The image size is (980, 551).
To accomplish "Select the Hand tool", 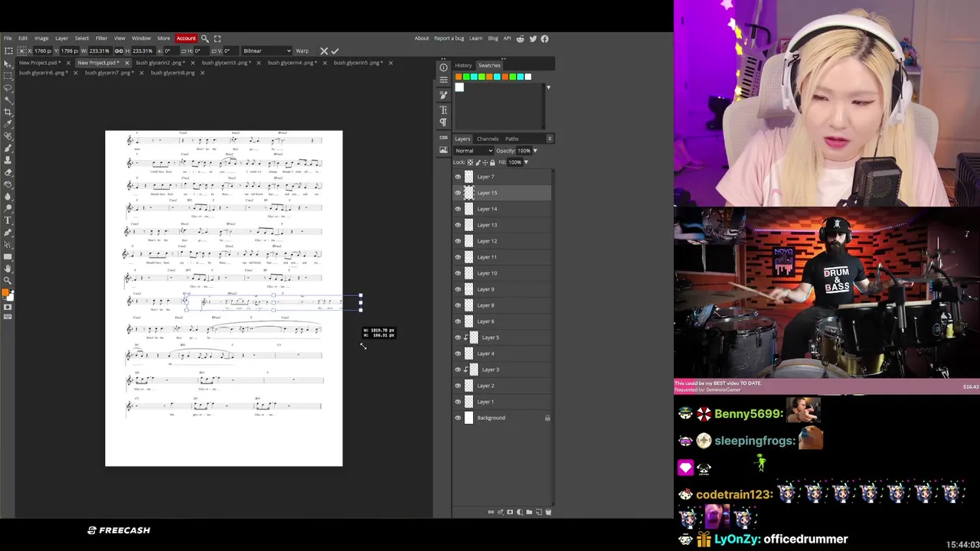I will pos(8,267).
